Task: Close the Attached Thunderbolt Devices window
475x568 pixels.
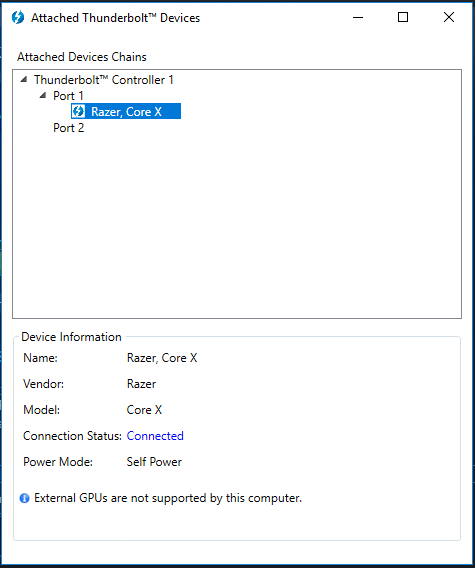Action: (x=449, y=17)
